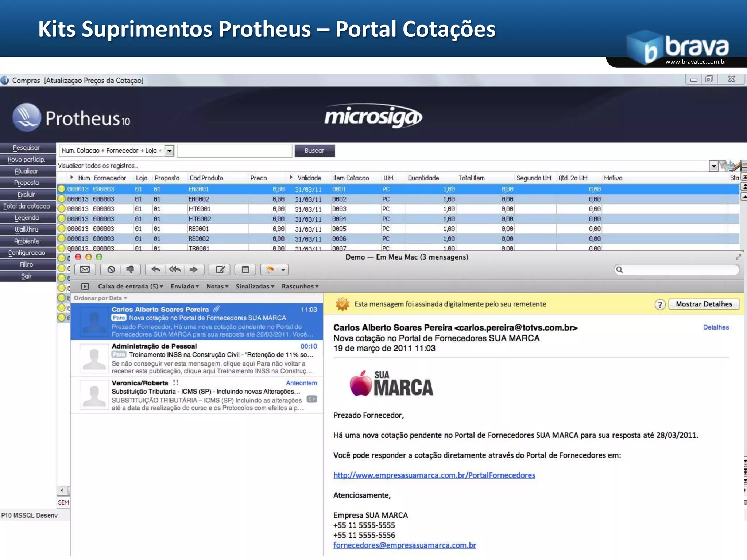
Task: Open the Notas mailbox
Action: click(217, 287)
